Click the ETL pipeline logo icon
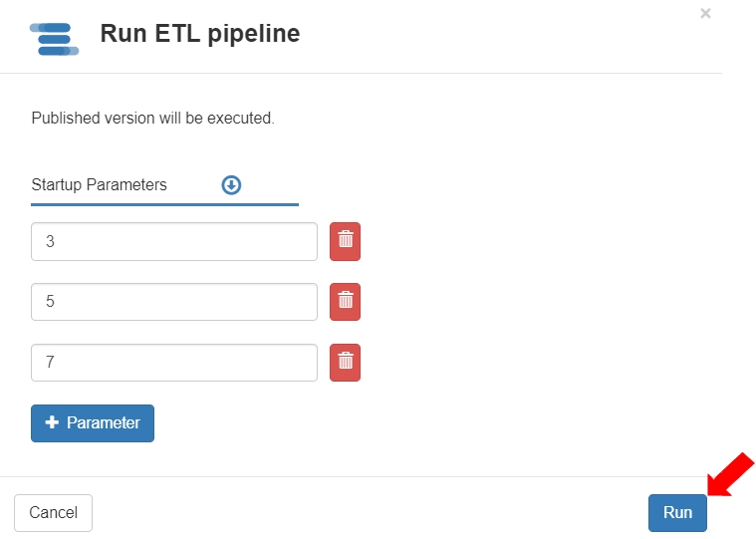Viewport: 756px width, 539px height. click(x=55, y=39)
